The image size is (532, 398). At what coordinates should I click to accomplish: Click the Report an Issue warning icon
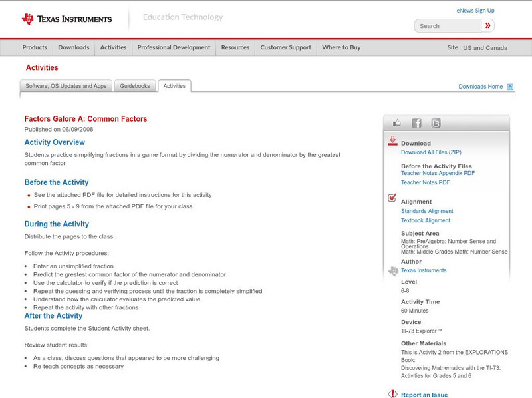point(392,394)
